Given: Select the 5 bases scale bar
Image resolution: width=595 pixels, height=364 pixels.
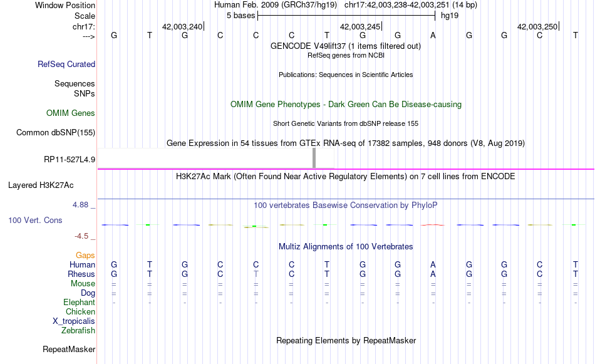Looking at the screenshot, I should click(346, 16).
